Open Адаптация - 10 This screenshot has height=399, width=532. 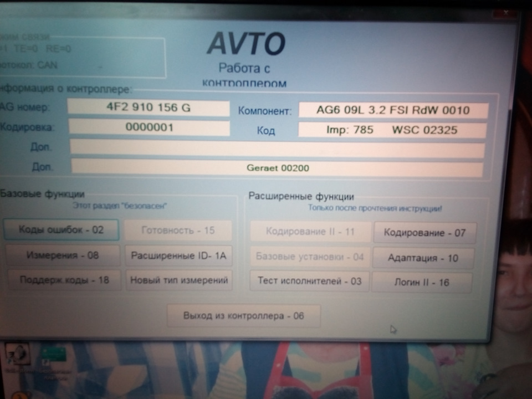(423, 258)
